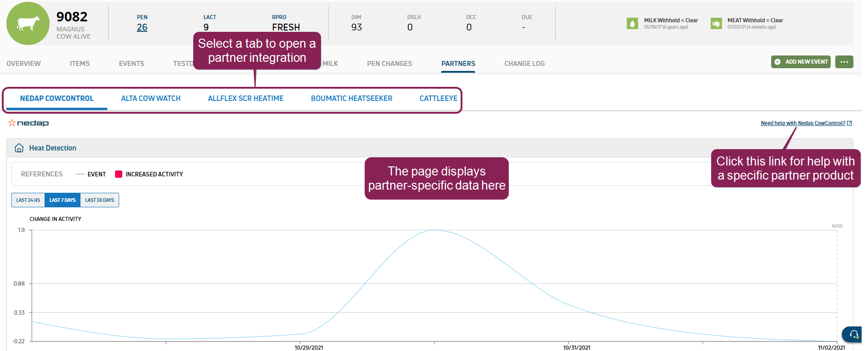Open the headset support chat icon
This screenshot has height=351, width=868.
pyautogui.click(x=854, y=335)
